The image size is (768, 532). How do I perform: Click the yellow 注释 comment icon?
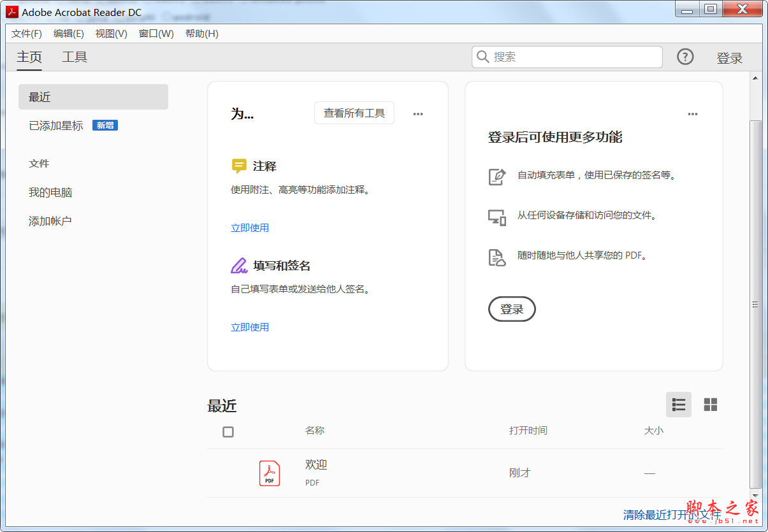click(x=239, y=166)
